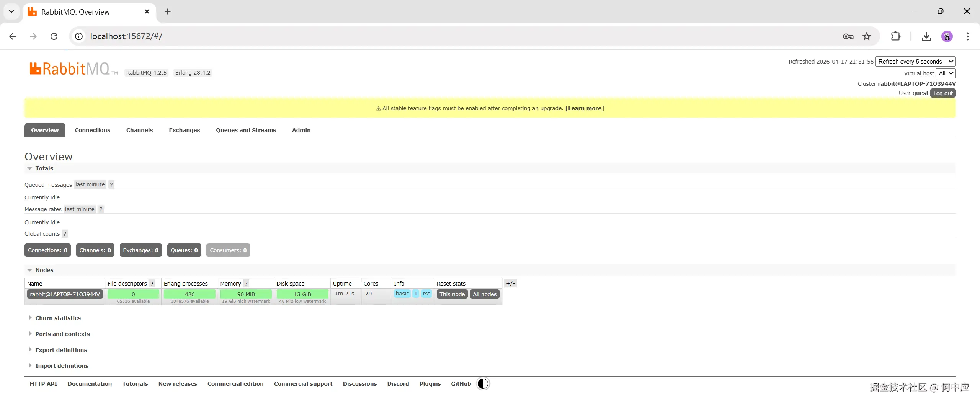Switch to the Channels tab
Screen dimensions: 980x403
140,130
